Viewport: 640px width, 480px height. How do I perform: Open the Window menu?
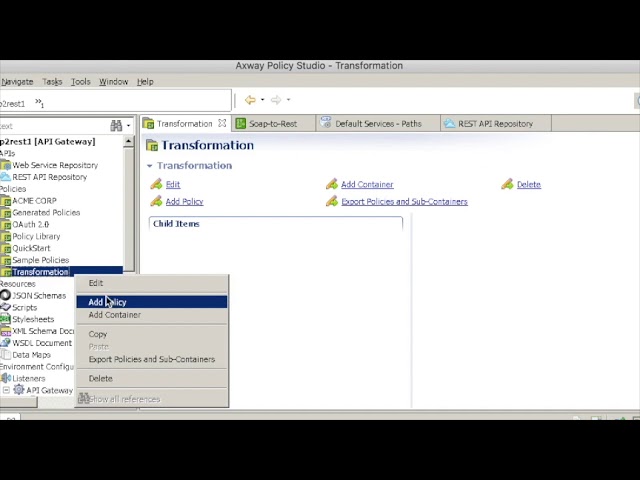[113, 82]
